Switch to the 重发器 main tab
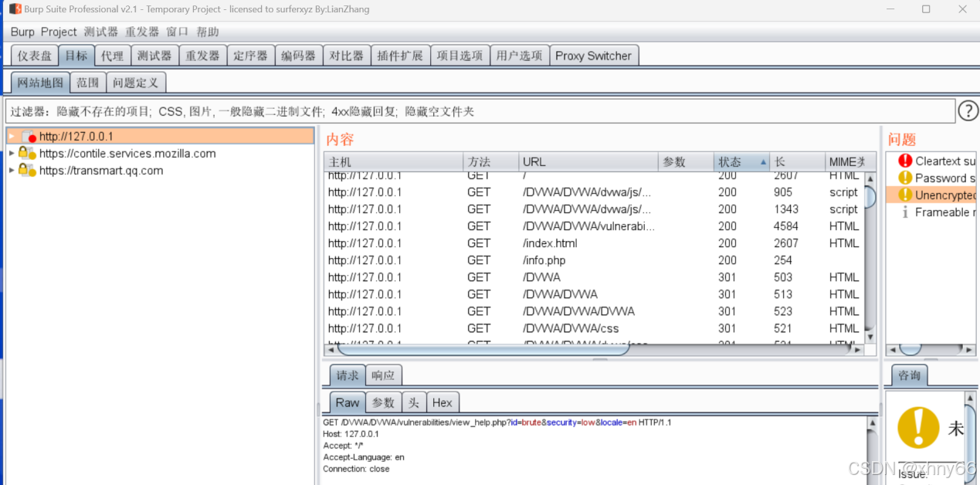 [x=202, y=56]
